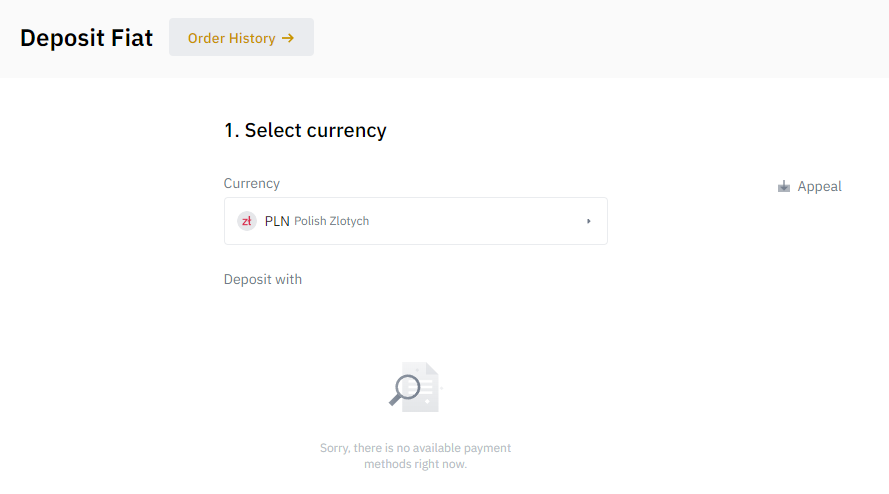
Task: Click the Order History label text
Action: pos(231,38)
